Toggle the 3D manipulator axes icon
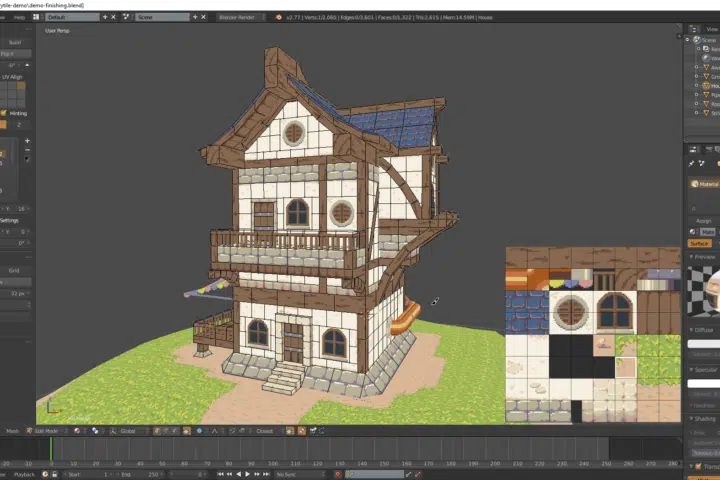Image resolution: width=720 pixels, height=480 pixels. point(112,431)
